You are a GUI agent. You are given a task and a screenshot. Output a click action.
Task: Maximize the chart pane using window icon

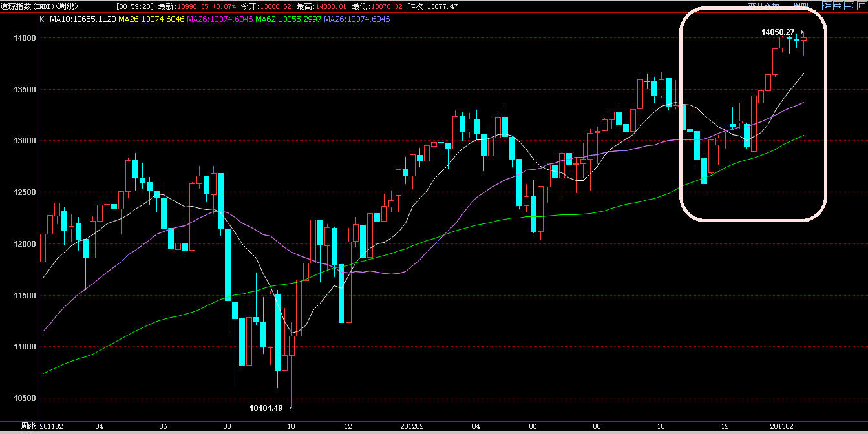(x=862, y=6)
